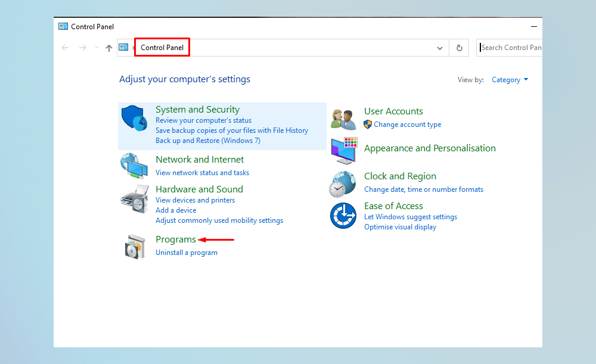The image size is (596, 364).
Task: Open the View by Category dropdown
Action: [x=510, y=80]
